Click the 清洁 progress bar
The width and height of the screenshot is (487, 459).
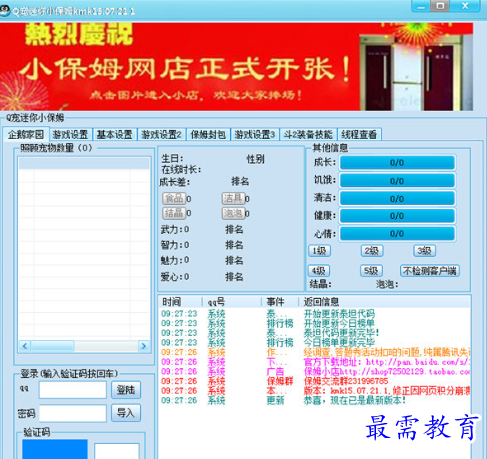tap(397, 198)
